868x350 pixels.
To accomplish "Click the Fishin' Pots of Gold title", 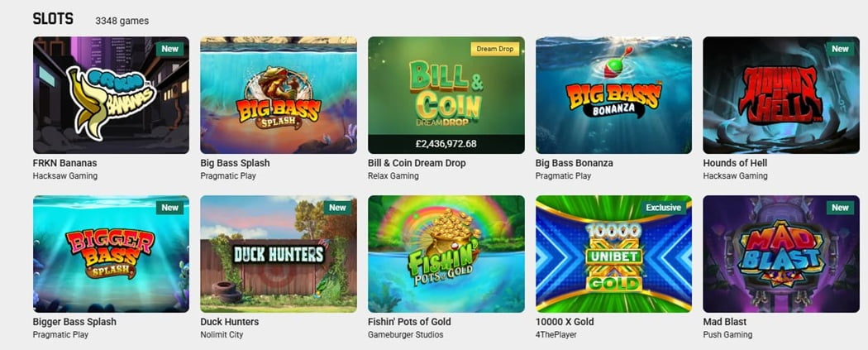I will (409, 322).
